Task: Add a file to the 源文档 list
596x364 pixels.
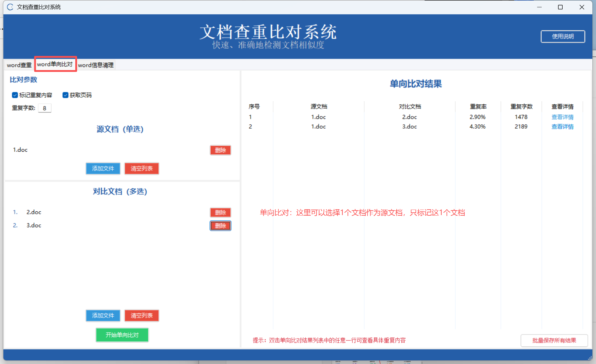Action: coord(103,169)
